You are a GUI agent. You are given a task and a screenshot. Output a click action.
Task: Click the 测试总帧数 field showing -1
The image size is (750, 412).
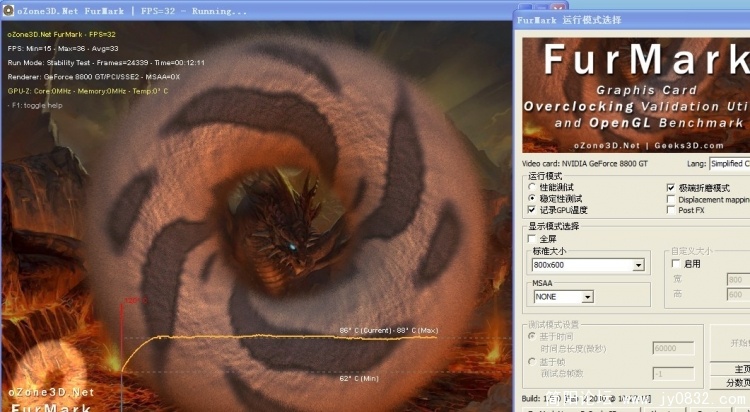[x=673, y=373]
